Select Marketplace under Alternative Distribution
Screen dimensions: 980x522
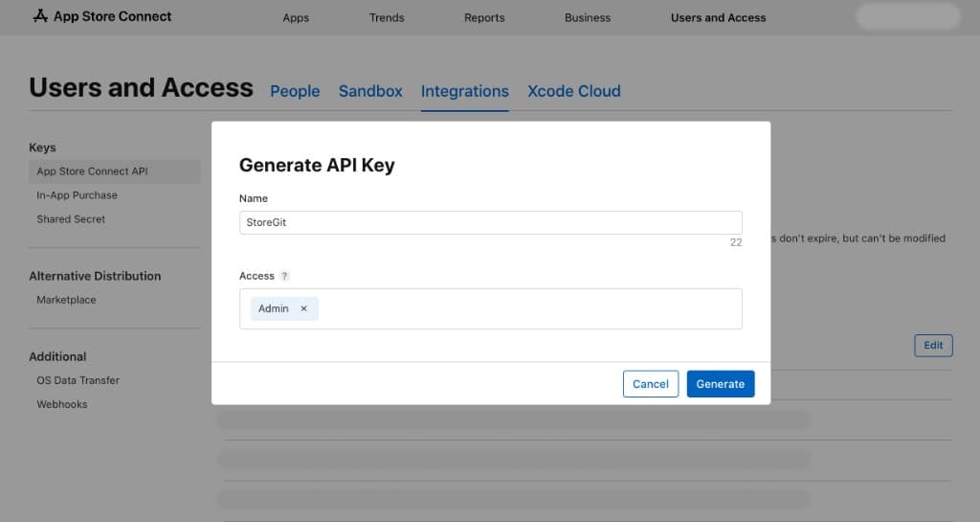tap(66, 300)
